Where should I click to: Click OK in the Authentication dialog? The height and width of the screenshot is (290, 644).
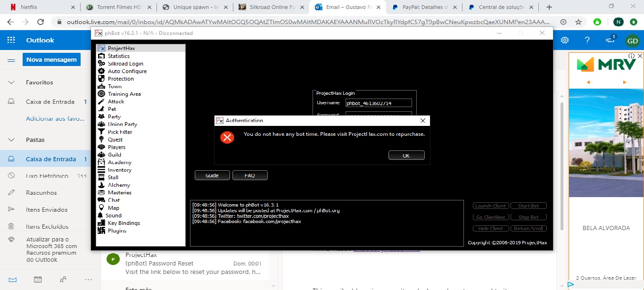(406, 156)
